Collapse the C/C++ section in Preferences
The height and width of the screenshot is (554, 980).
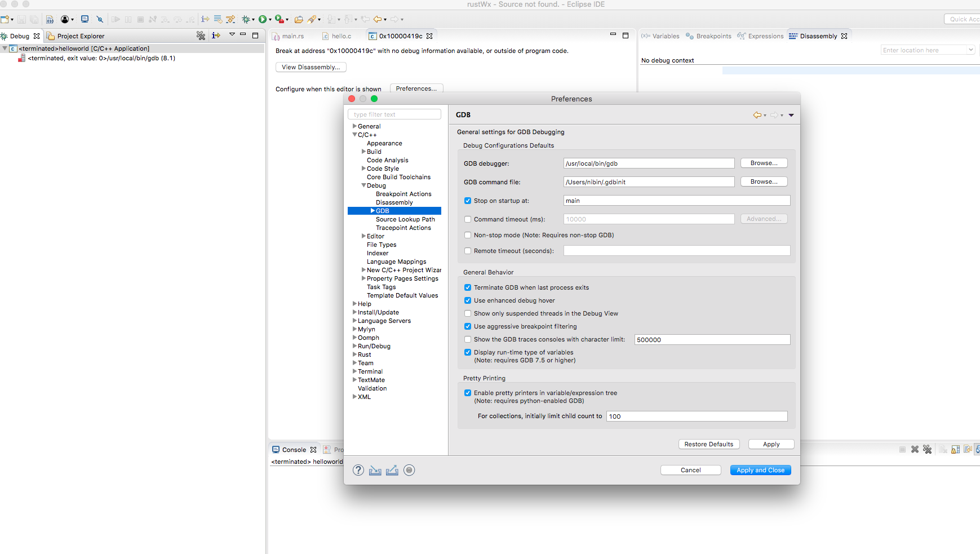pyautogui.click(x=354, y=135)
